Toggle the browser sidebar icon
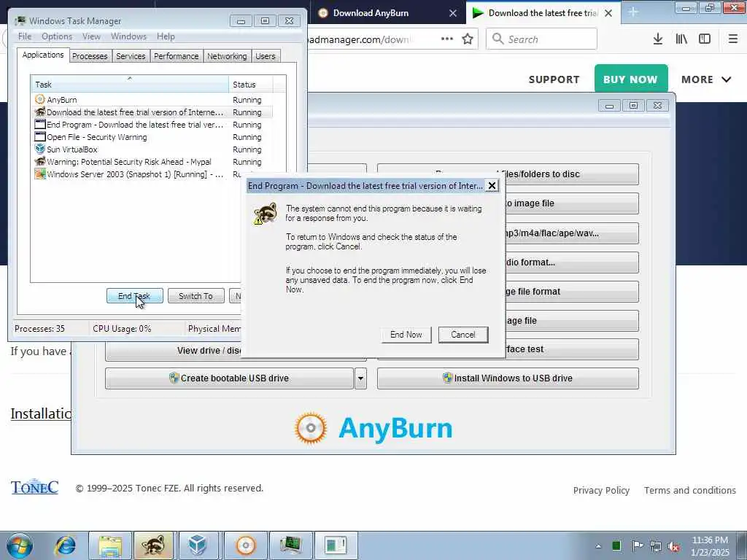Screen dimensions: 747x560 tap(705, 39)
